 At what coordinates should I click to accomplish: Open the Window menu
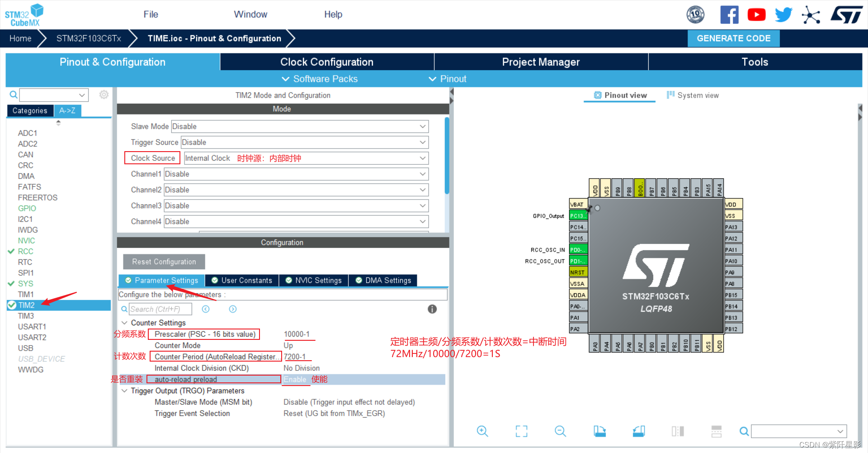[250, 14]
